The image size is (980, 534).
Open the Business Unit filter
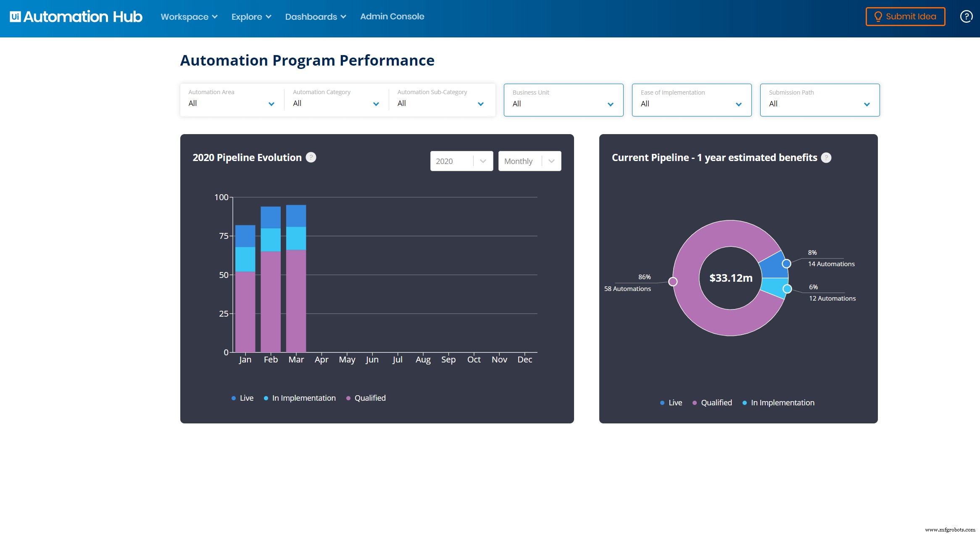click(x=563, y=103)
